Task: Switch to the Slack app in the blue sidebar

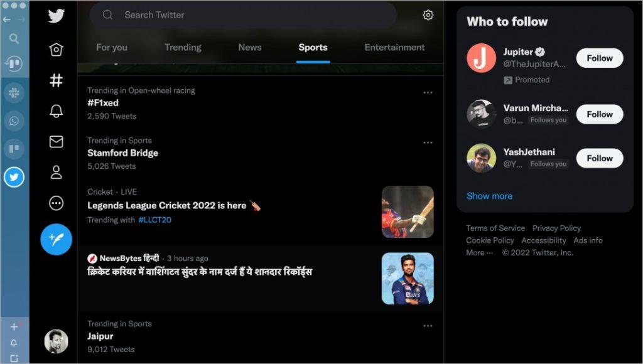Action: (14, 93)
